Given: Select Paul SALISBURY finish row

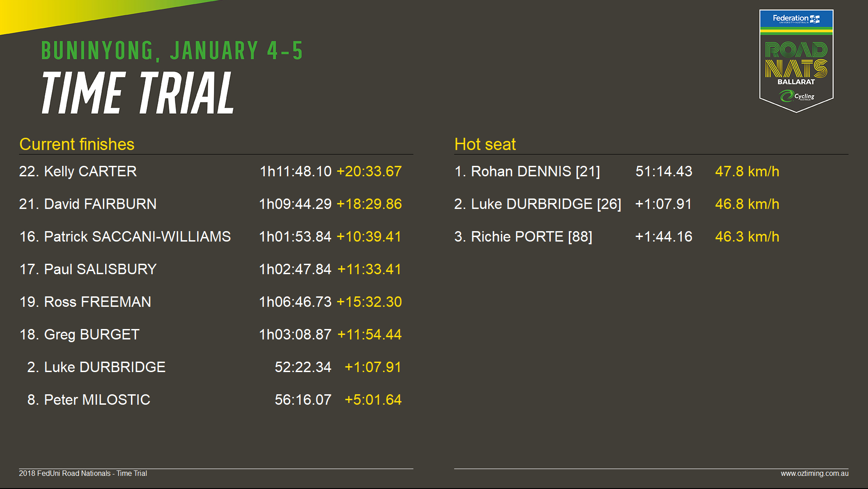Looking at the screenshot, I should pyautogui.click(x=210, y=269).
